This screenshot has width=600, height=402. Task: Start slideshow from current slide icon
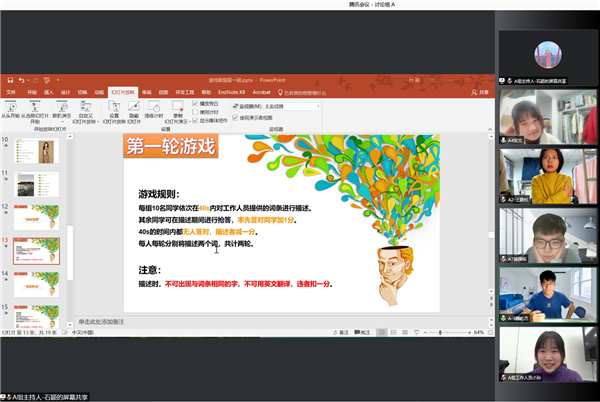click(x=36, y=106)
